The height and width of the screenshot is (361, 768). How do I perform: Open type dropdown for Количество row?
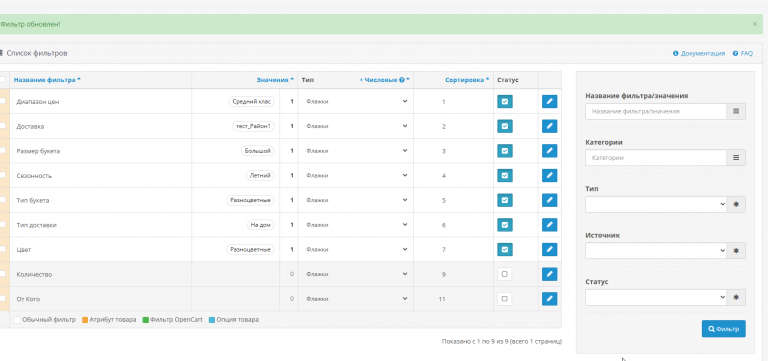click(x=356, y=274)
